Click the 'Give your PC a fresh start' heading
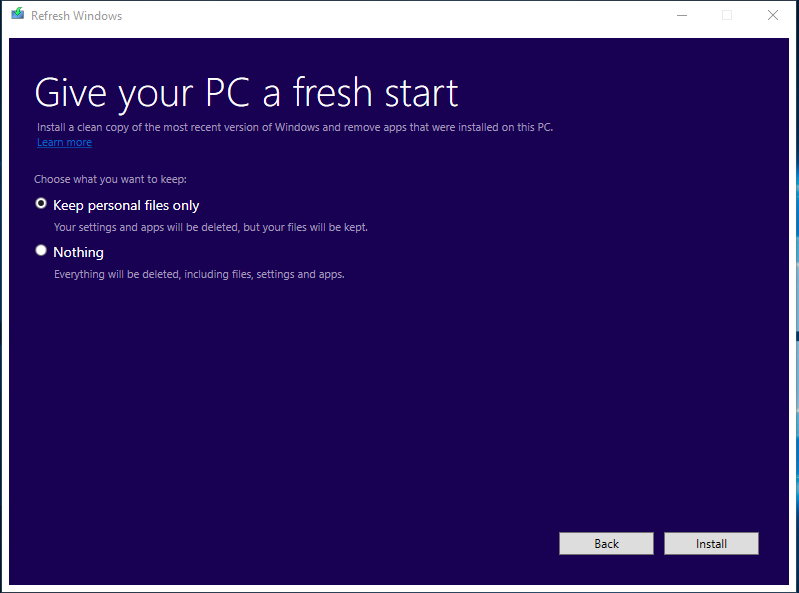Screen dimensions: 799x593 coord(246,93)
